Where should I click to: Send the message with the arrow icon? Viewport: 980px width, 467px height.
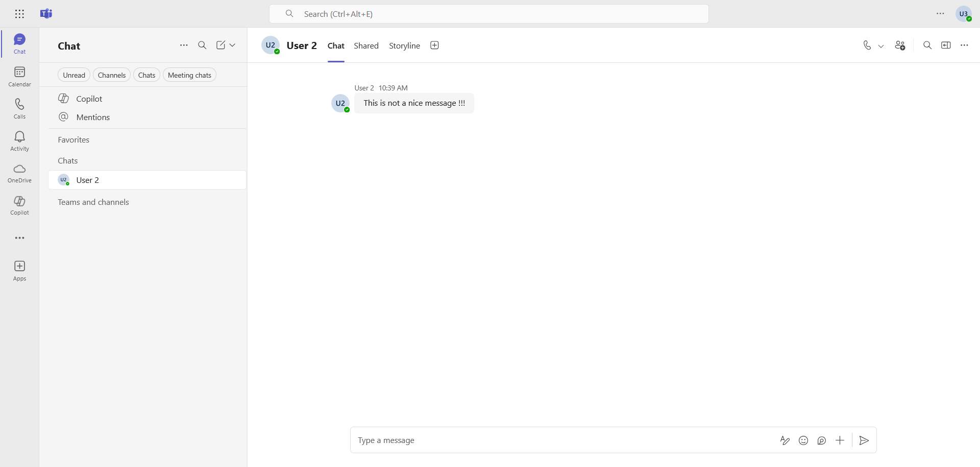pos(864,440)
